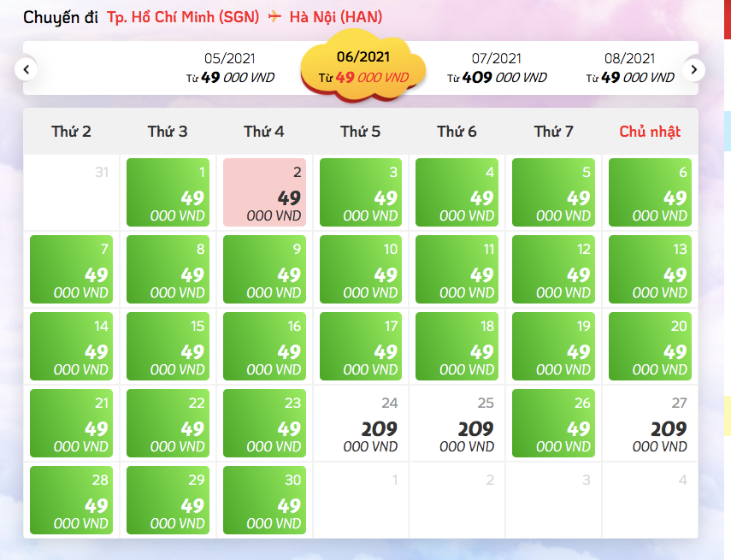Select June 27 fare of 209 000 VND
The width and height of the screenshot is (731, 560).
point(650,423)
